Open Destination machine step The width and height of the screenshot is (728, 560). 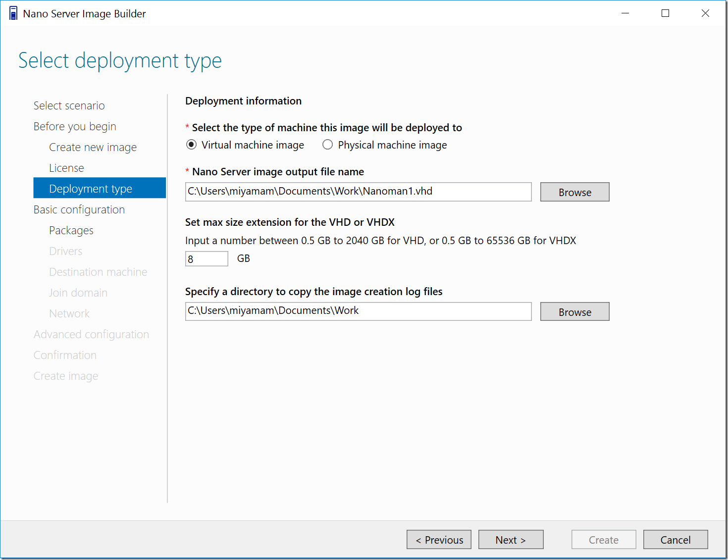coord(98,272)
